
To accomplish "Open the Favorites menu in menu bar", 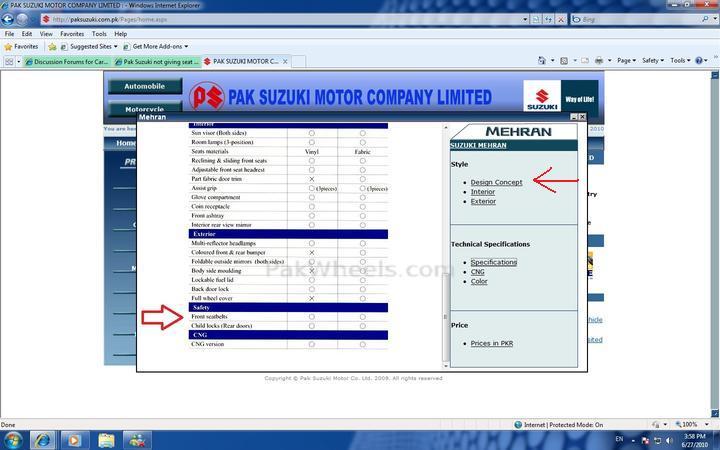I will (72, 34).
